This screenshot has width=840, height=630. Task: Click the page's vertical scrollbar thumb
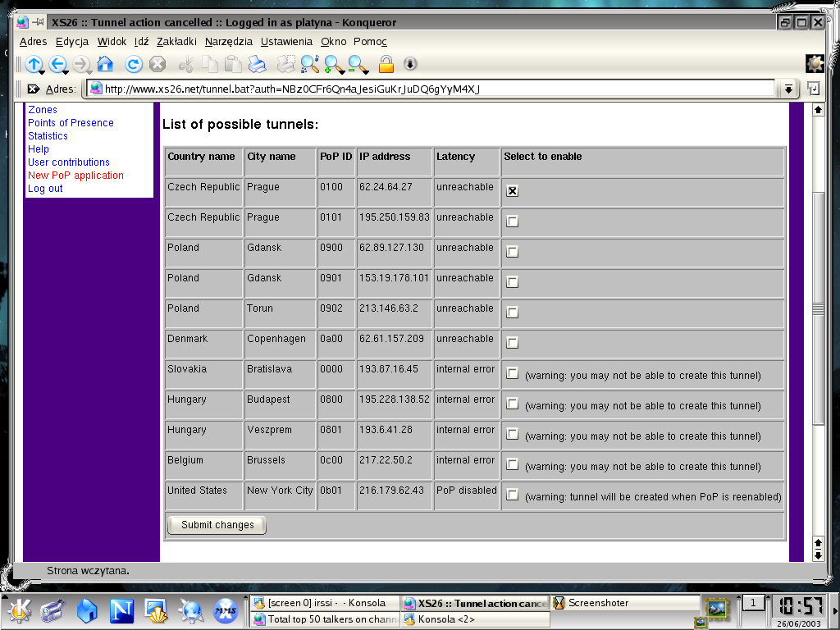pos(818,308)
